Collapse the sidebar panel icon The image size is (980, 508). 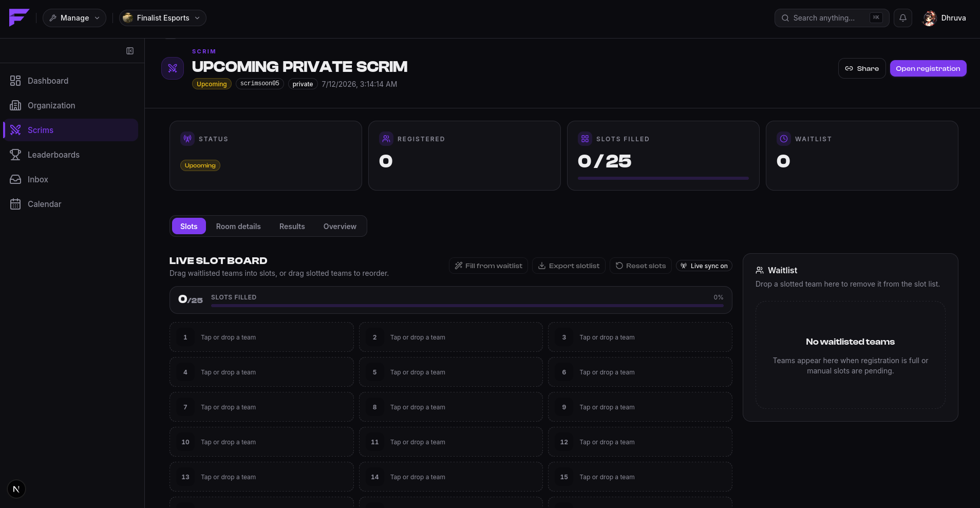point(130,51)
